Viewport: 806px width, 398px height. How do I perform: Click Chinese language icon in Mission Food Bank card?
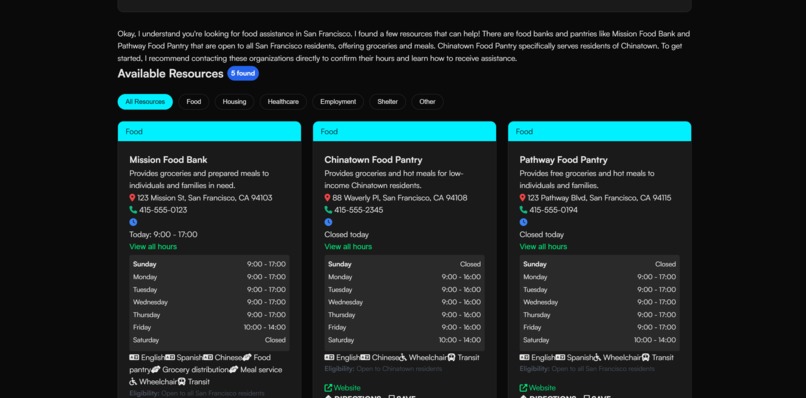[x=208, y=357]
